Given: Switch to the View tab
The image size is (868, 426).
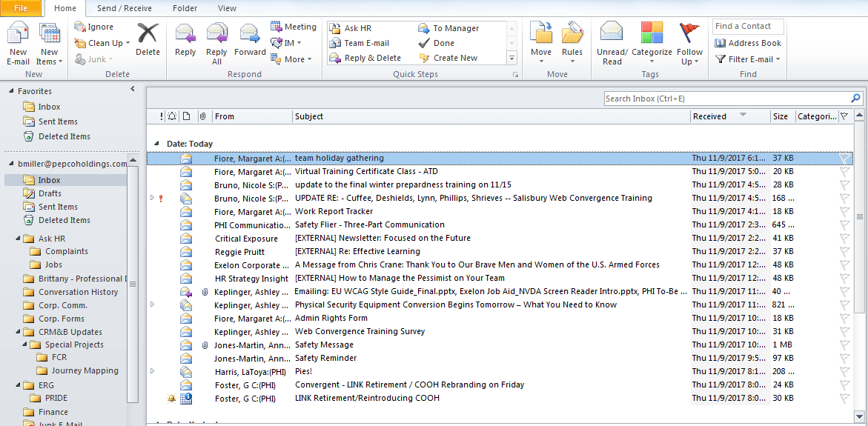Looking at the screenshot, I should click(x=227, y=8).
